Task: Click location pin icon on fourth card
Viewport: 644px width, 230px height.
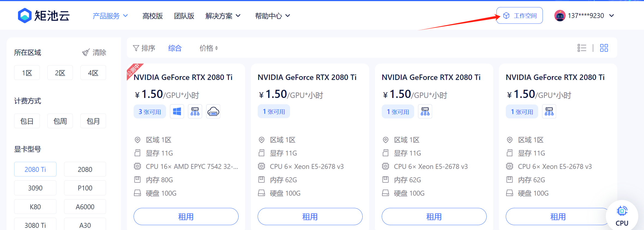Action: (x=510, y=140)
